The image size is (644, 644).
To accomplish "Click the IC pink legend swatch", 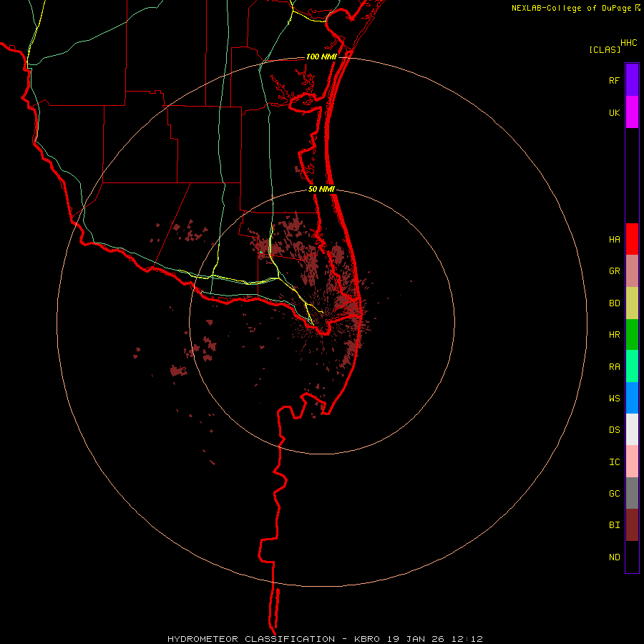I will (x=632, y=462).
